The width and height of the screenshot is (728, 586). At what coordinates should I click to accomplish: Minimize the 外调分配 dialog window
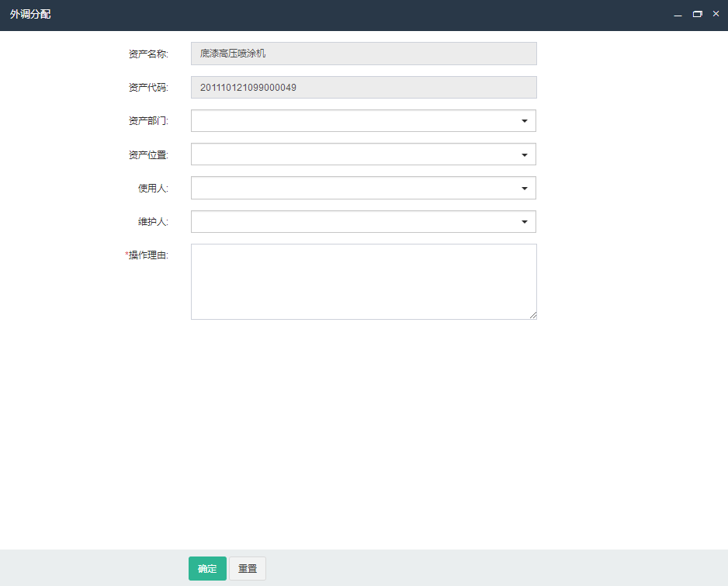point(678,15)
